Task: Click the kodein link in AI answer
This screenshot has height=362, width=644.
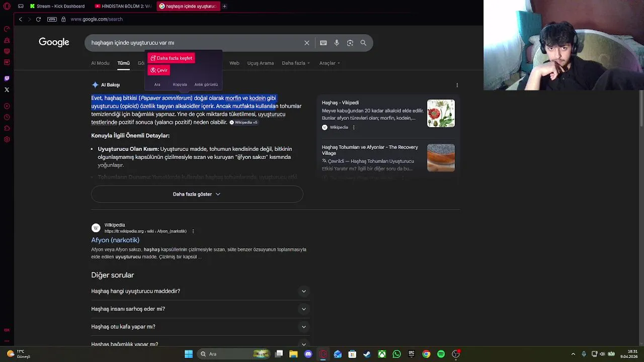Action: click(257, 98)
